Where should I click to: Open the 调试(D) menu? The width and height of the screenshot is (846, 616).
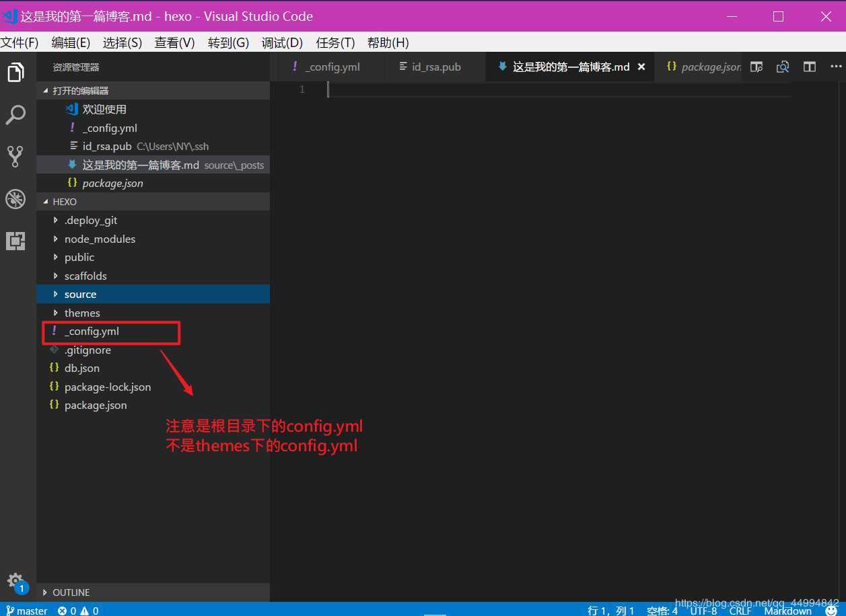pos(282,42)
